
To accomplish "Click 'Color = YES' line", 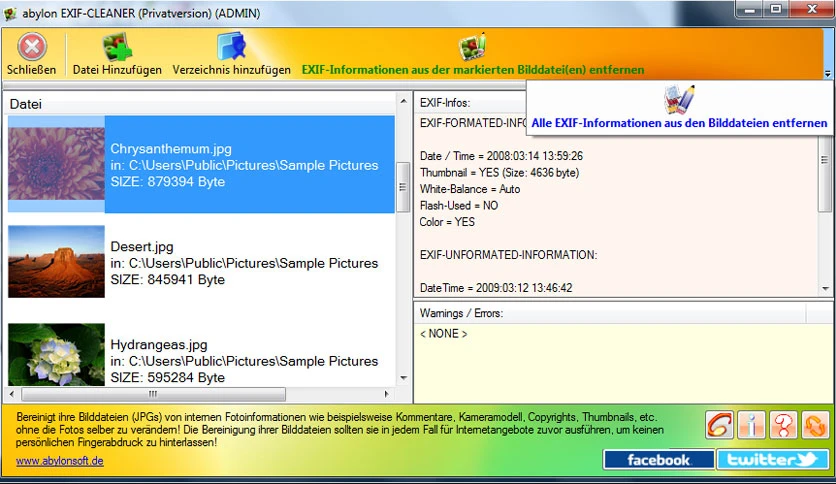I will pyautogui.click(x=447, y=222).
